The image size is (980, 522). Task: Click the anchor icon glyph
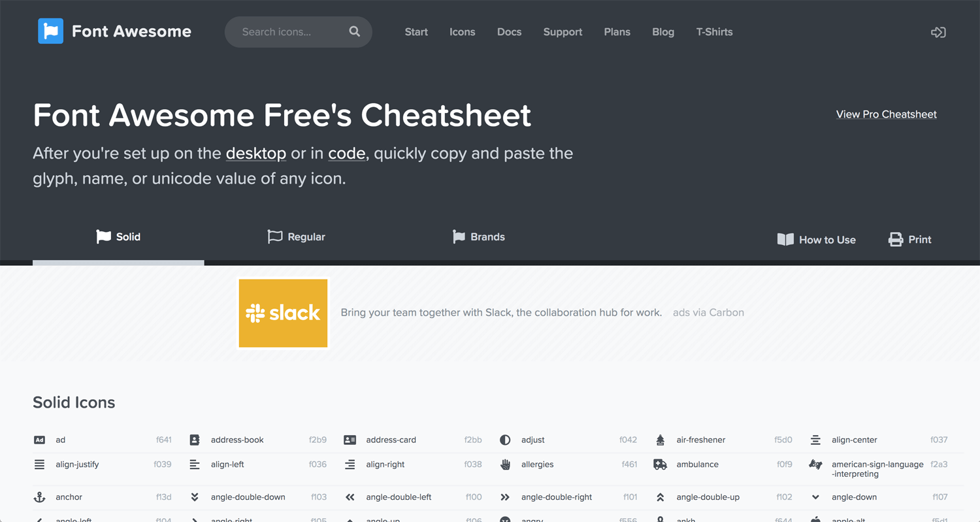tap(39, 497)
